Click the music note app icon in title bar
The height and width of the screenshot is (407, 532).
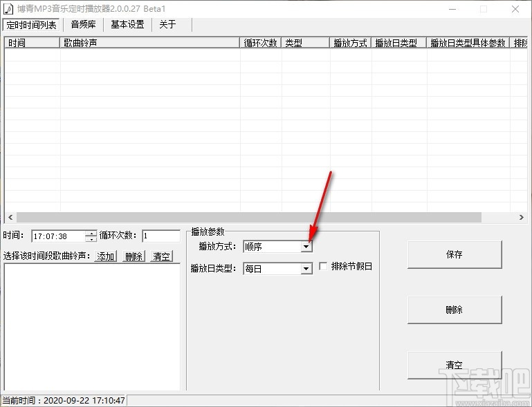coord(8,8)
